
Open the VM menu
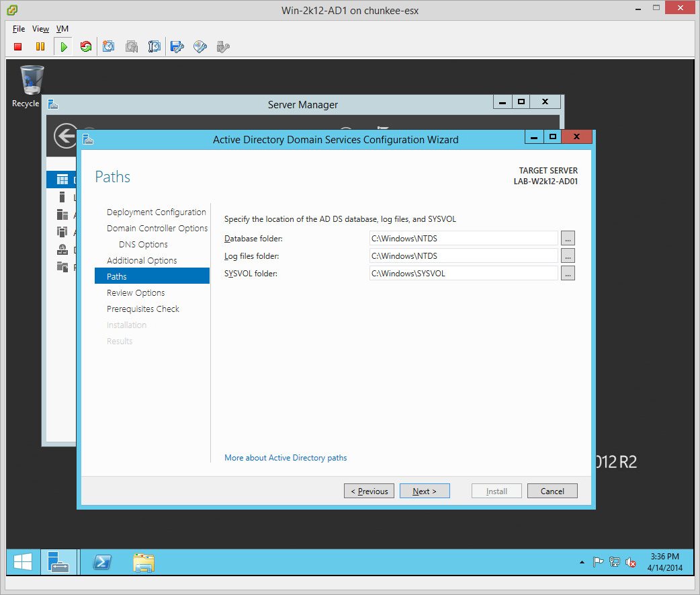(x=62, y=29)
